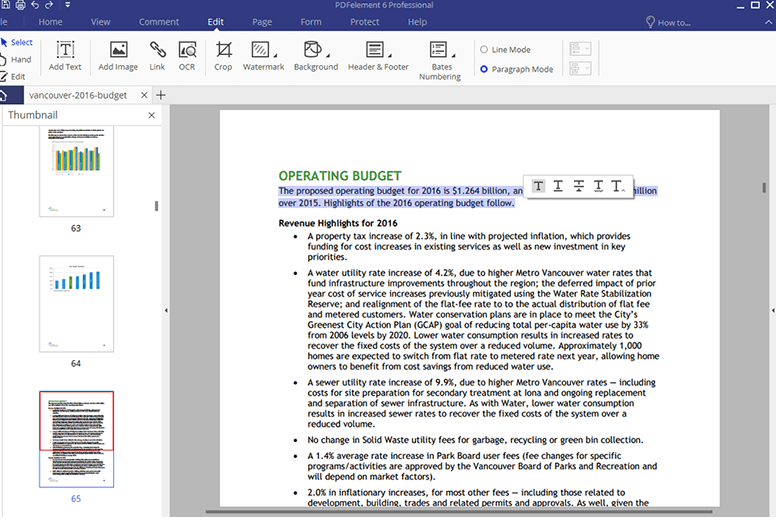The width and height of the screenshot is (776, 527).
Task: Click the How to... help link
Action: point(674,22)
